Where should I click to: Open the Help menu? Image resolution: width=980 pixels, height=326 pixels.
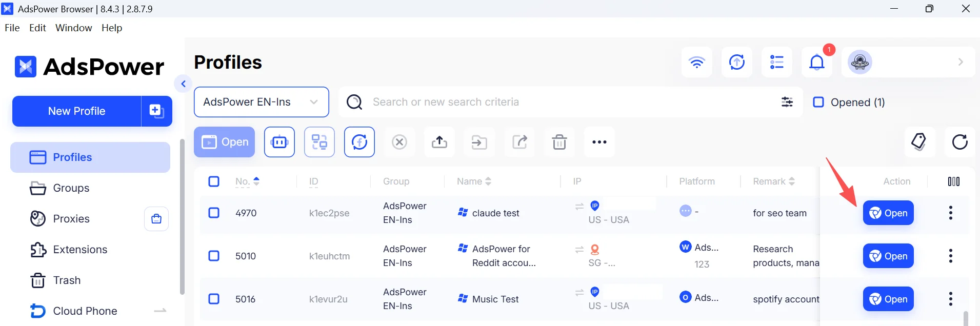tap(112, 28)
